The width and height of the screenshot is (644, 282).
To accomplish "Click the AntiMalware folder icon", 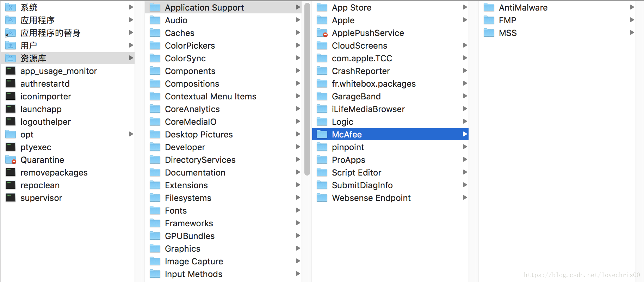I will pyautogui.click(x=489, y=7).
